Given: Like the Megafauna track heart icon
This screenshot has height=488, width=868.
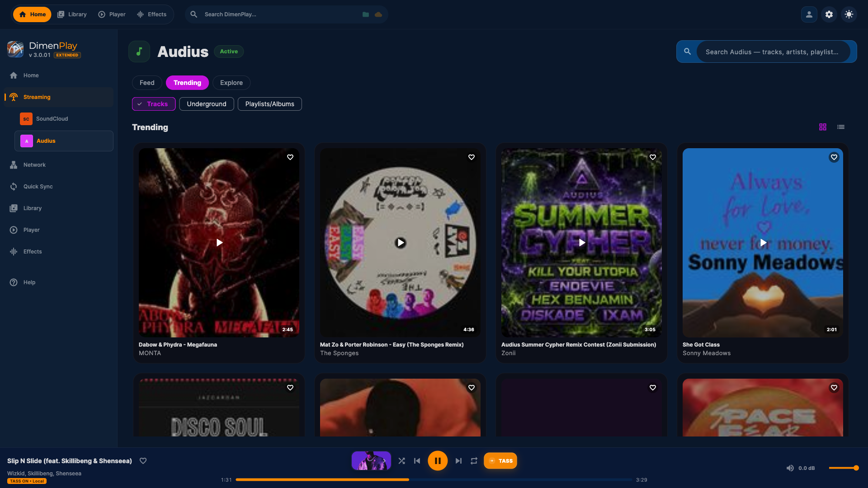Looking at the screenshot, I should (290, 157).
